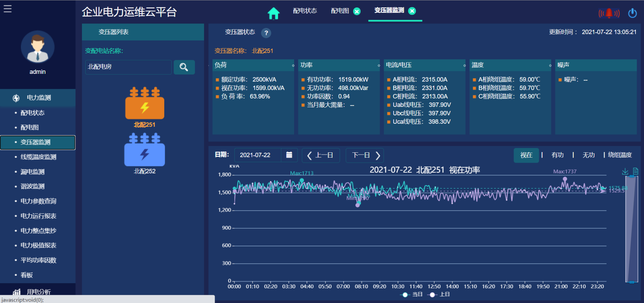Switch to the 变压器监测 tab

click(x=389, y=10)
